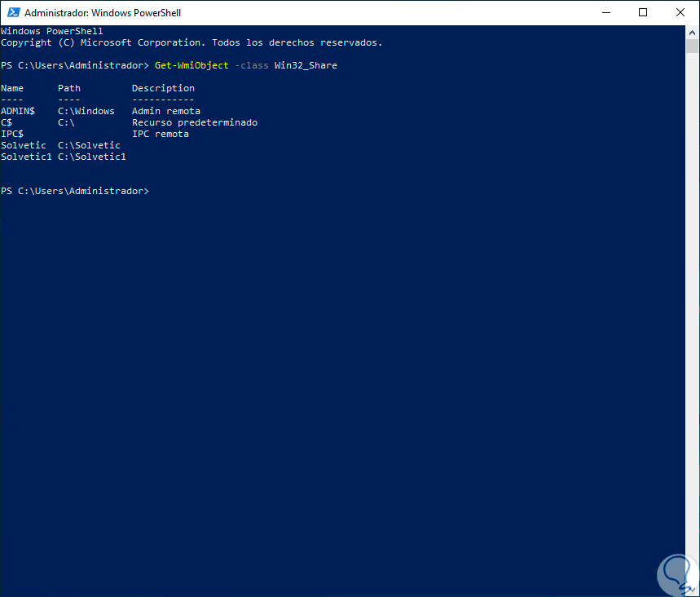The width and height of the screenshot is (700, 597).
Task: Click the IPC$ share name
Action: (12, 134)
